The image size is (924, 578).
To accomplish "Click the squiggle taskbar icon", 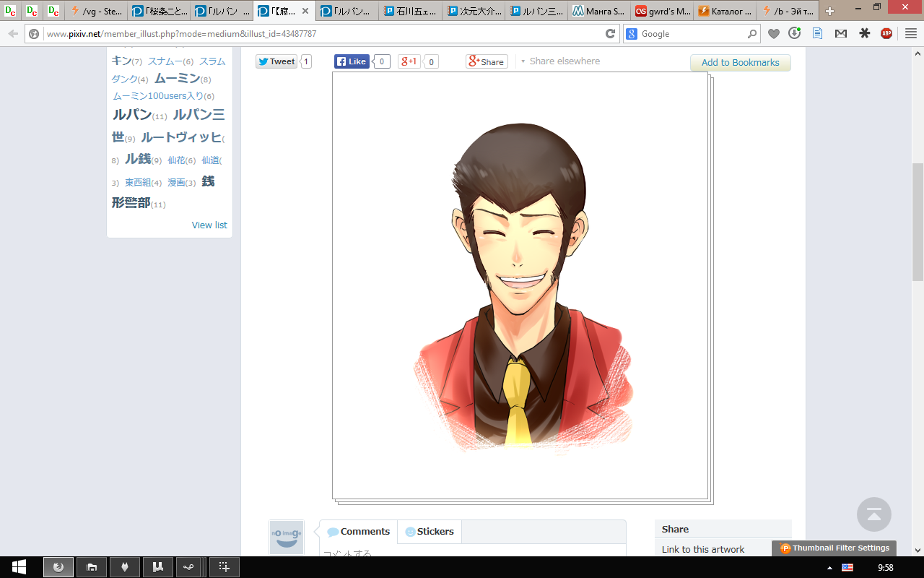I will 188,567.
